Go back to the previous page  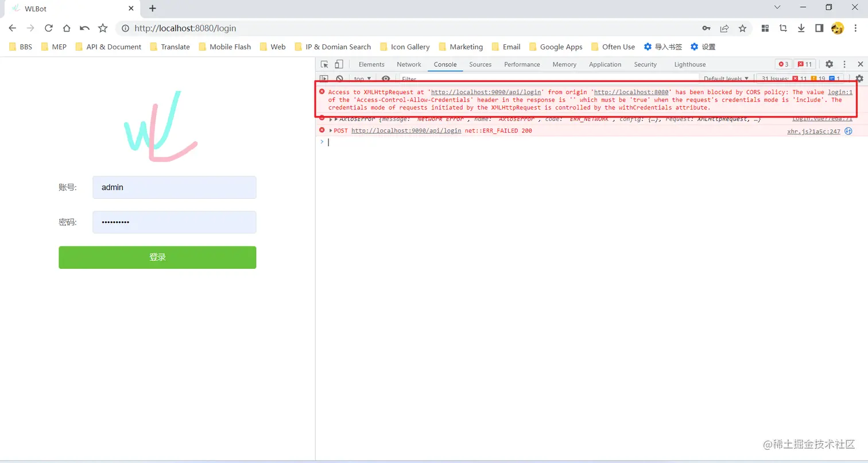pos(13,28)
